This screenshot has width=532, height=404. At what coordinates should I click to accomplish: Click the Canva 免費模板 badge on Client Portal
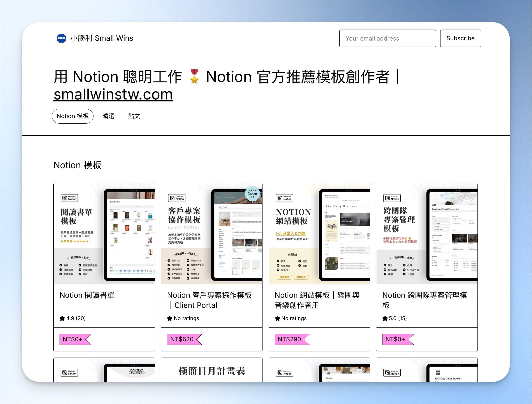[252, 193]
